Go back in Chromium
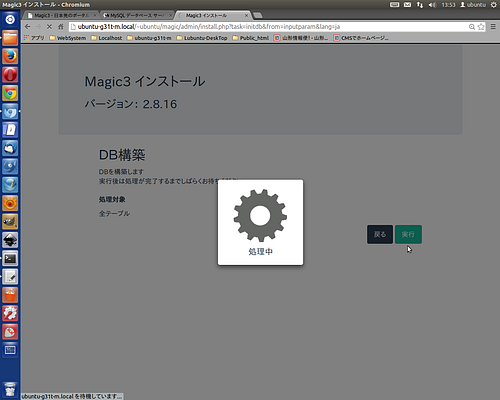500x400 pixels. 28,27
